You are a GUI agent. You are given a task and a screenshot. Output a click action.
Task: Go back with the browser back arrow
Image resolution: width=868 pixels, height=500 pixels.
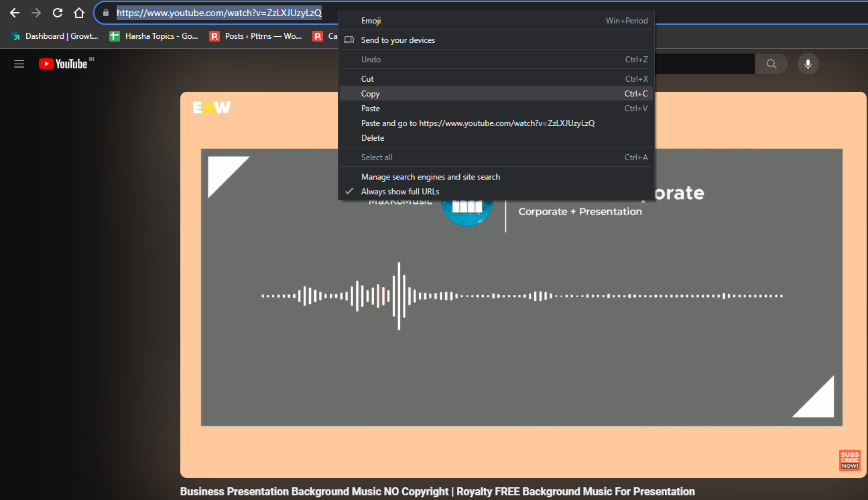[14, 13]
